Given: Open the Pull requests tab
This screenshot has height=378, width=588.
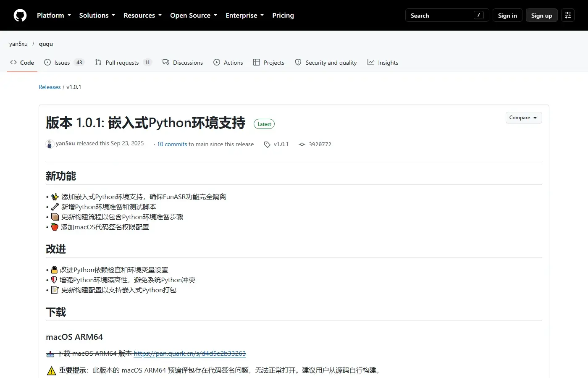Looking at the screenshot, I should [123, 63].
